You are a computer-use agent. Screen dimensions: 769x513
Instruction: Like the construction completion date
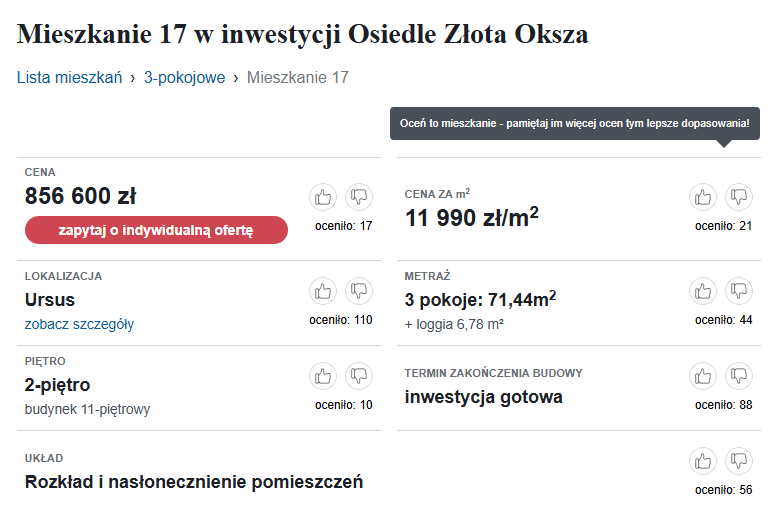pyautogui.click(x=703, y=376)
